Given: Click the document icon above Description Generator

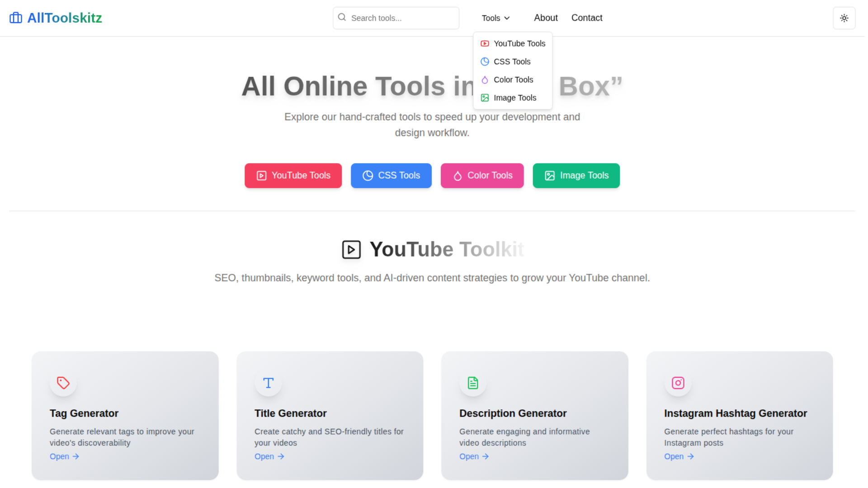Looking at the screenshot, I should pyautogui.click(x=473, y=383).
